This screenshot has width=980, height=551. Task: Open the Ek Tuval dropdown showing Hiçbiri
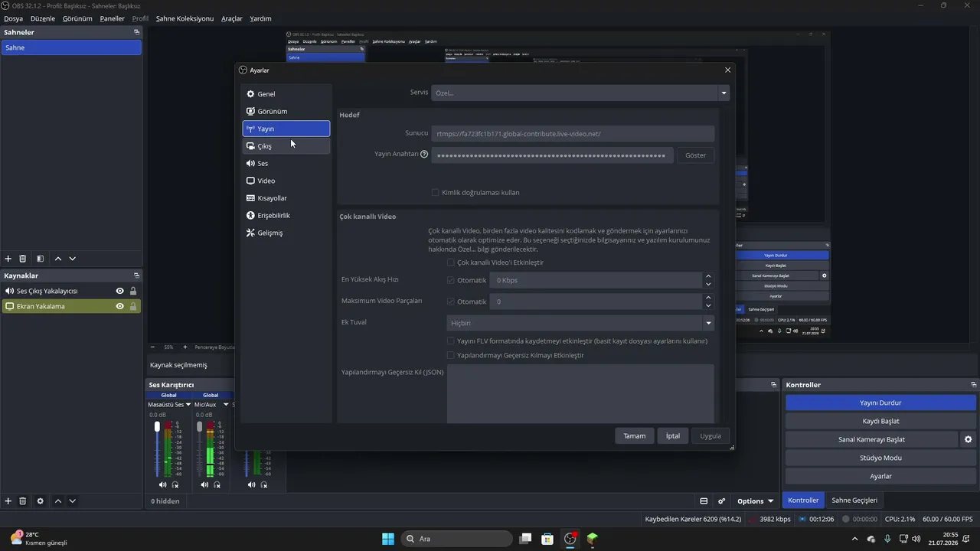(x=580, y=323)
